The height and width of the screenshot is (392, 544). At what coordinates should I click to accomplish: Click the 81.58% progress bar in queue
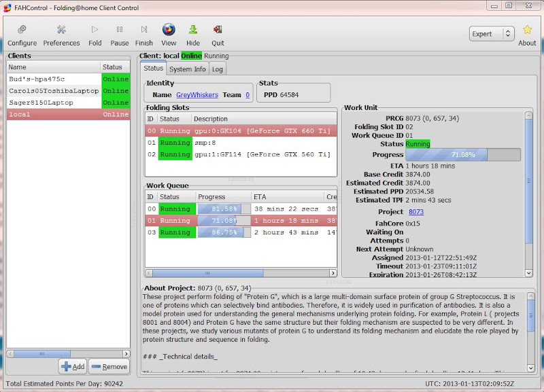coord(224,209)
